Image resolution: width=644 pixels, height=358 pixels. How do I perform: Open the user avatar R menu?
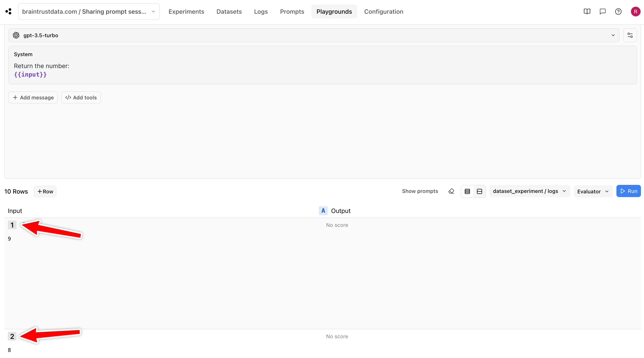pyautogui.click(x=635, y=12)
